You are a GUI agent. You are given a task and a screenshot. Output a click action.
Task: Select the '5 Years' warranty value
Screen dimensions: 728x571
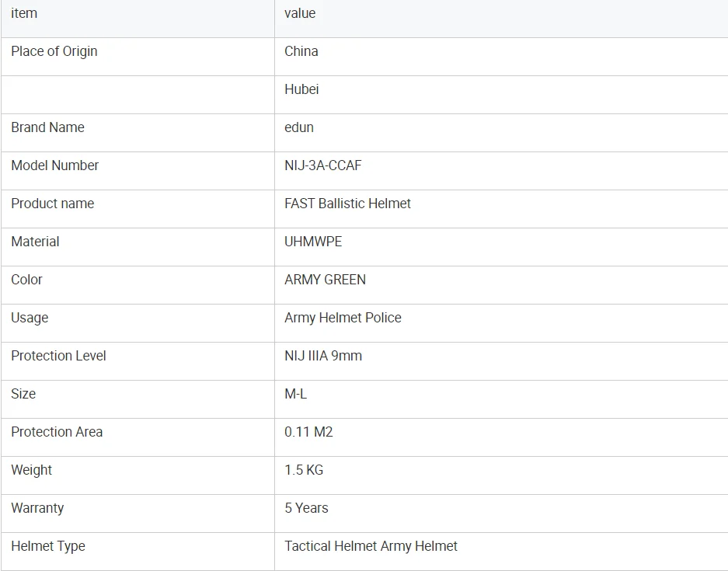pos(306,508)
